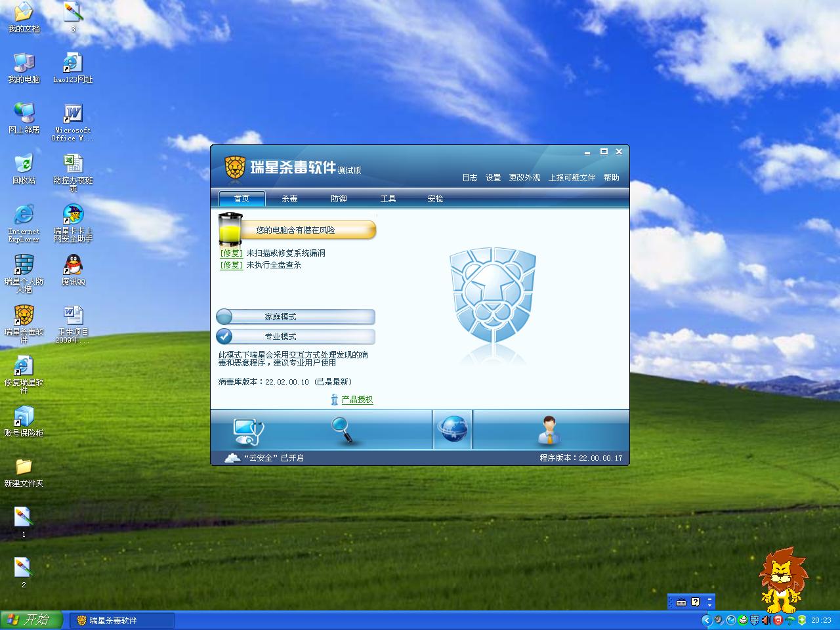Open the 产品授权 link
The image size is (840, 630).
pyautogui.click(x=357, y=400)
